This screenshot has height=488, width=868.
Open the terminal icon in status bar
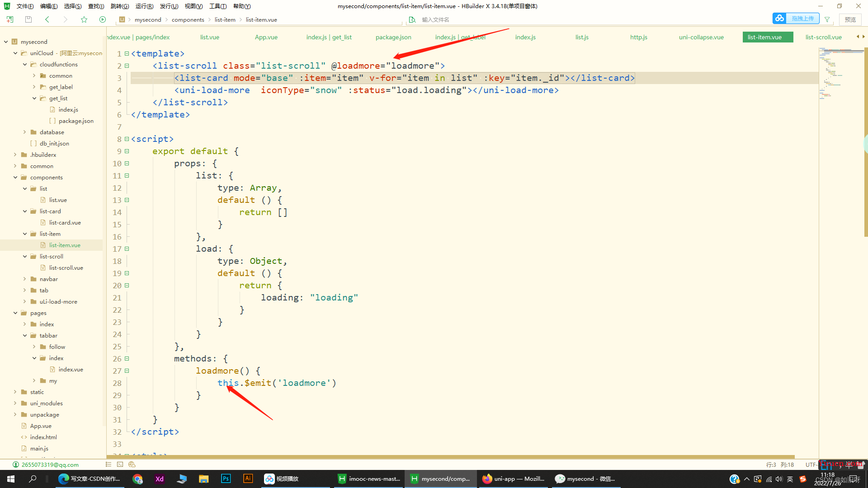pyautogui.click(x=120, y=465)
